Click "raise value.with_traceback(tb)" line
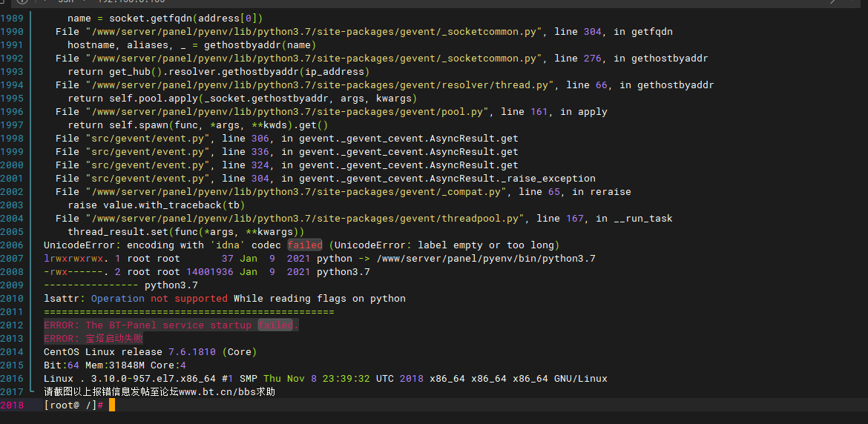 click(x=157, y=205)
